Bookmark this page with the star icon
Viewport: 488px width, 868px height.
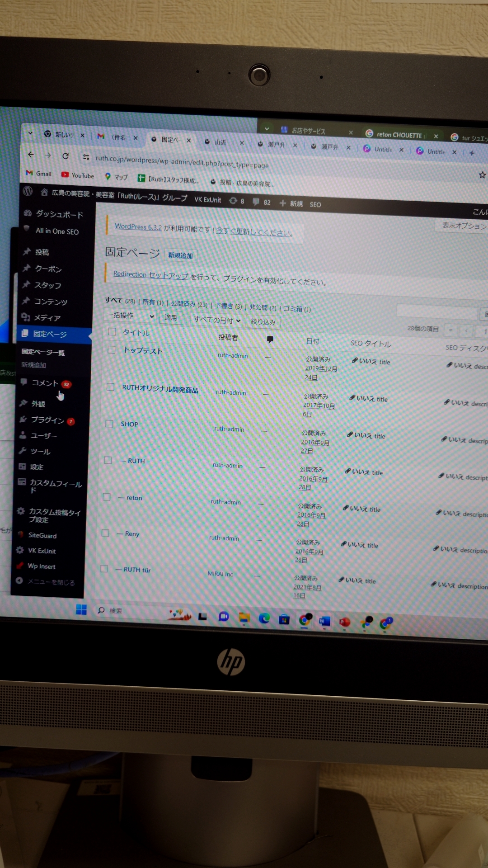point(482,175)
